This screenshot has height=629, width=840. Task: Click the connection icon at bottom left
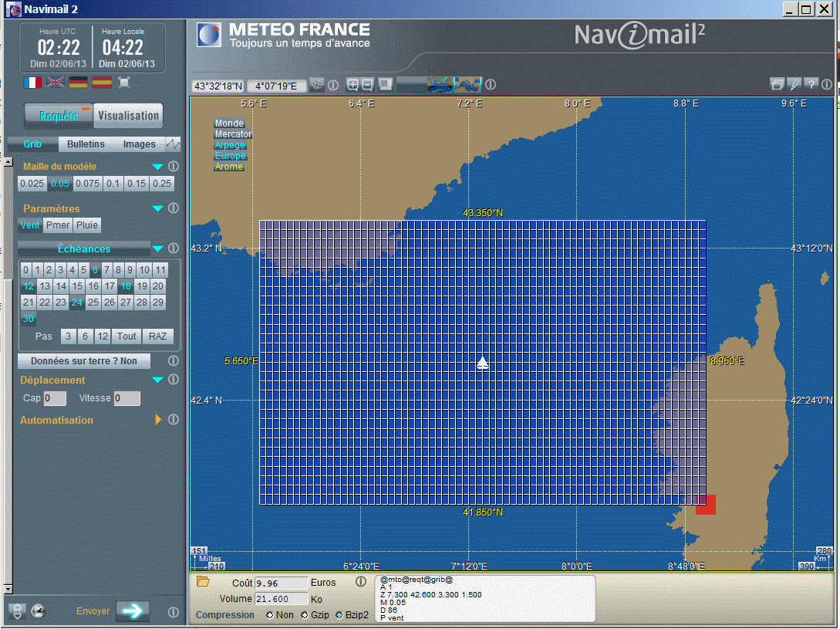coord(17,611)
